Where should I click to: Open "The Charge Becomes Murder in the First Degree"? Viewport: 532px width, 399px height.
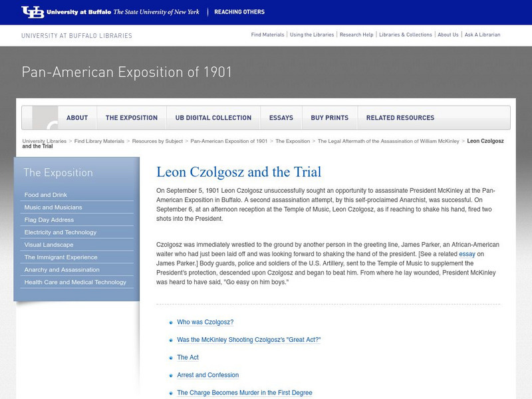[245, 392]
